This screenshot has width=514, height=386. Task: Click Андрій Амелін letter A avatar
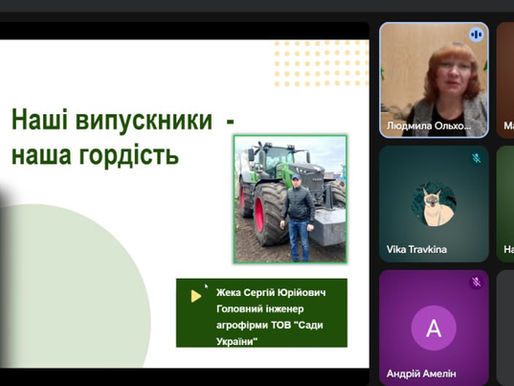click(434, 328)
